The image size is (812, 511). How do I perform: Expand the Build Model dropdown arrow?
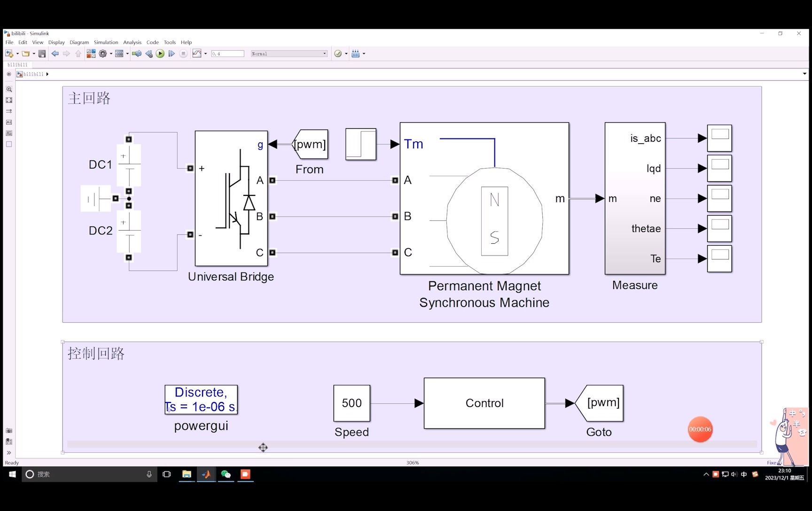364,54
